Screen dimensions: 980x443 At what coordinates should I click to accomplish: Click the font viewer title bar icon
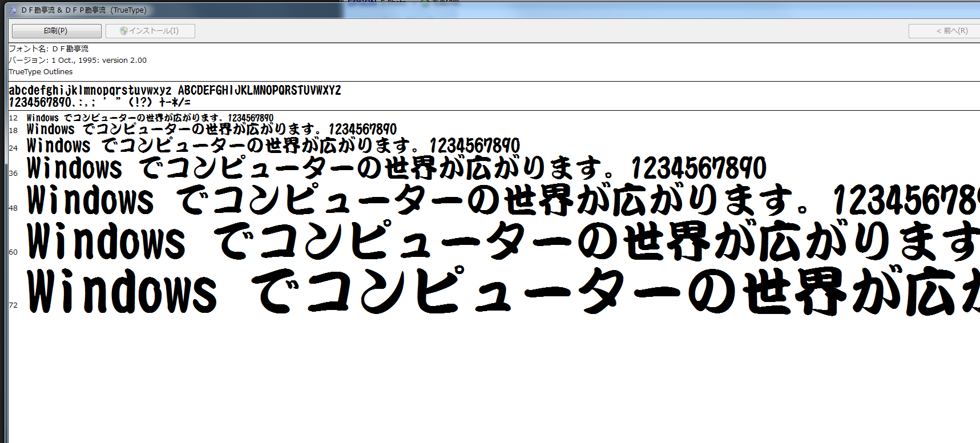pos(13,10)
